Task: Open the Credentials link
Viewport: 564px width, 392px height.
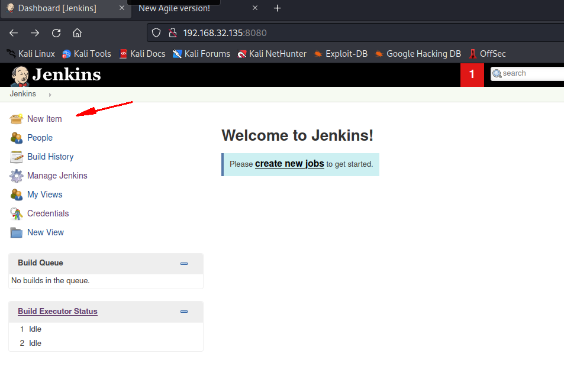Action: 48,213
